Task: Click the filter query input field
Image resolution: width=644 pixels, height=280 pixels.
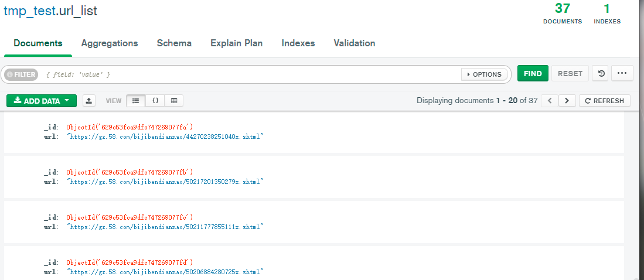Action: pos(251,74)
